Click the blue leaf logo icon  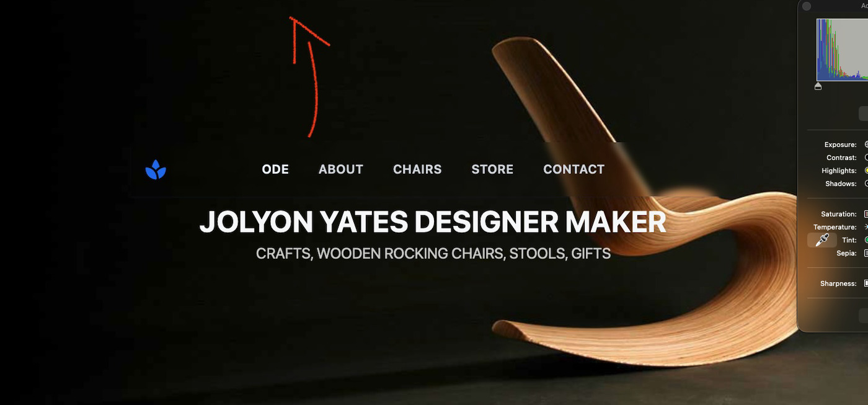click(156, 169)
